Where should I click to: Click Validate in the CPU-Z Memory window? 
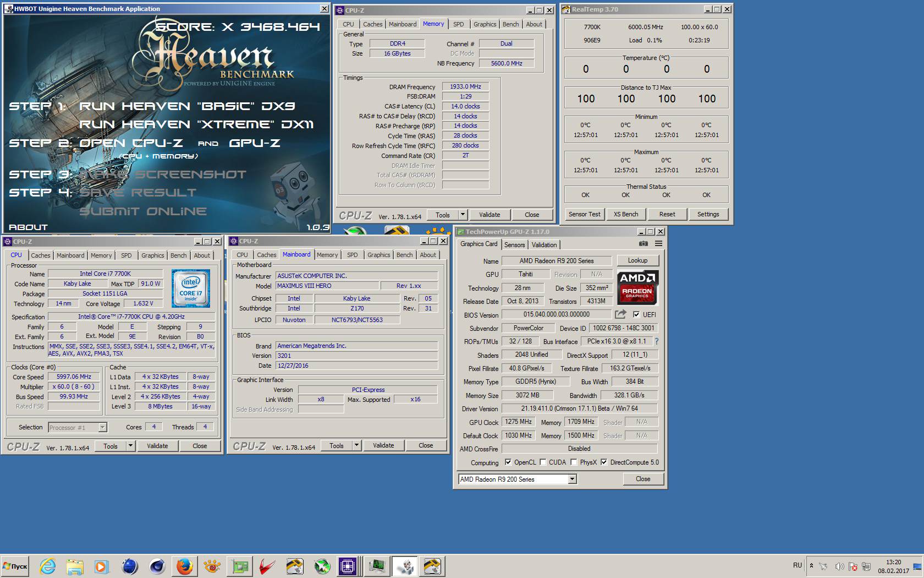[490, 215]
